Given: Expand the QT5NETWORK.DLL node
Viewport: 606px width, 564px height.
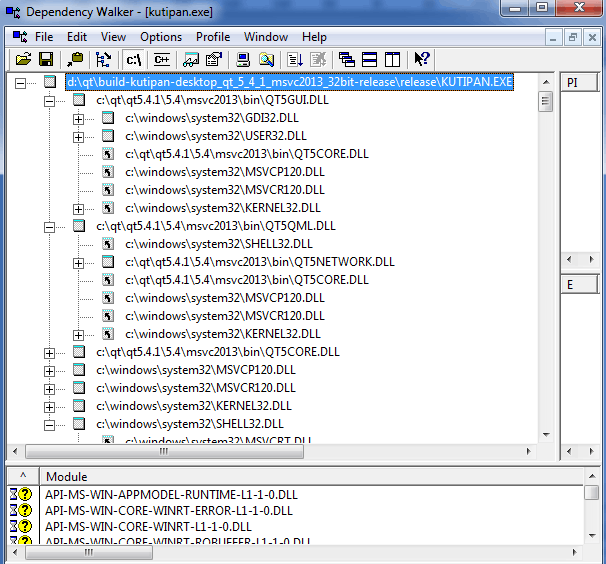Looking at the screenshot, I should (x=78, y=263).
